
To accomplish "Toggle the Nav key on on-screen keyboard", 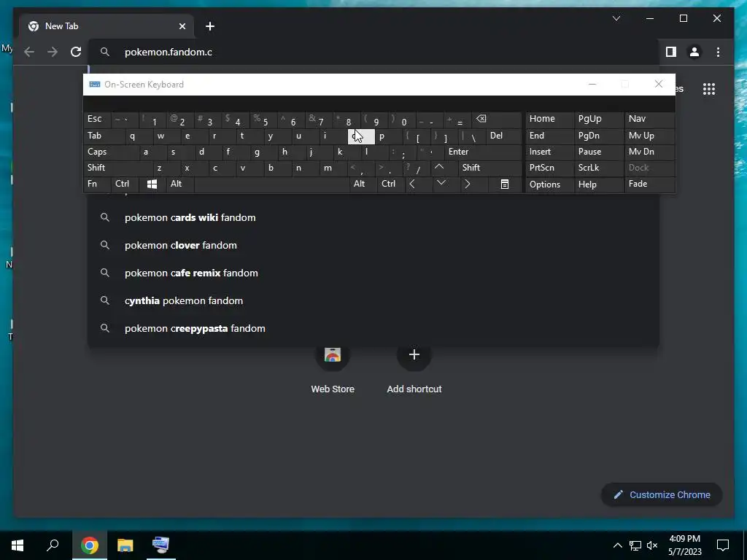I will 649,119.
